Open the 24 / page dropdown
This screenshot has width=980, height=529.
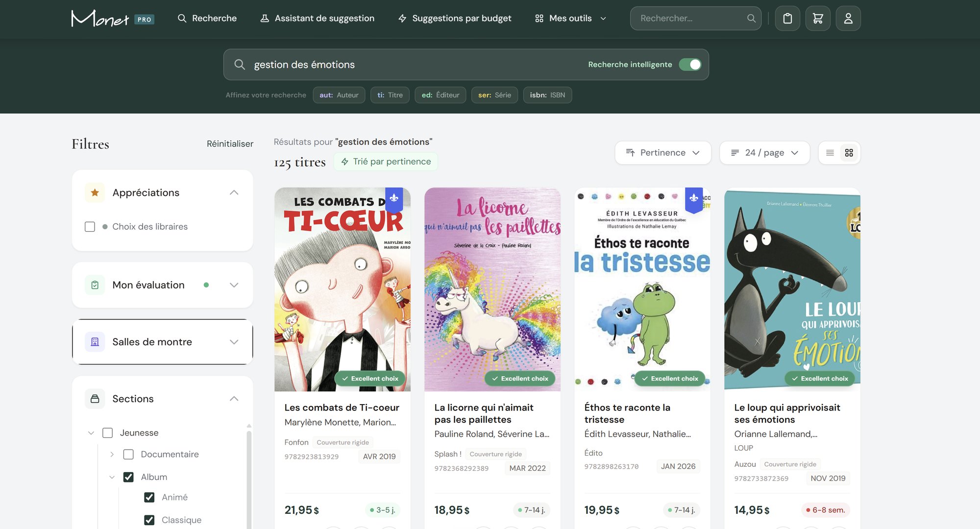(764, 153)
